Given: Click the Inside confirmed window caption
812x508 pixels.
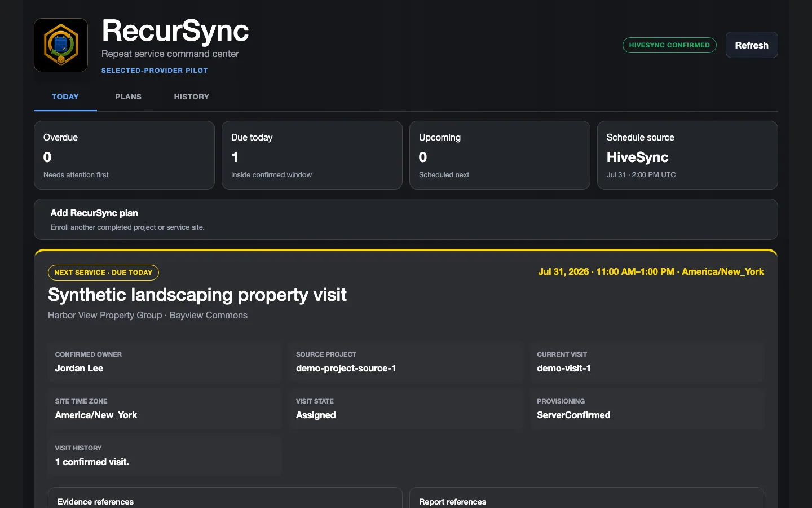Looking at the screenshot, I should 271,175.
